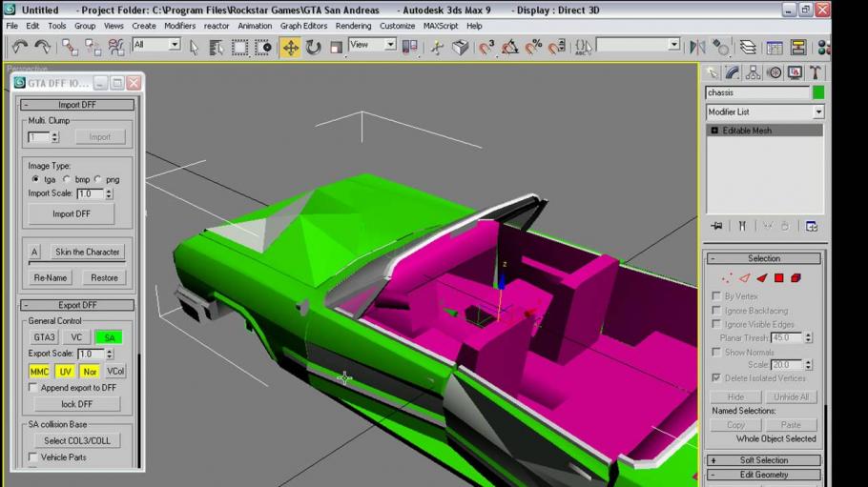Click the Mirror tool icon

pos(697,47)
